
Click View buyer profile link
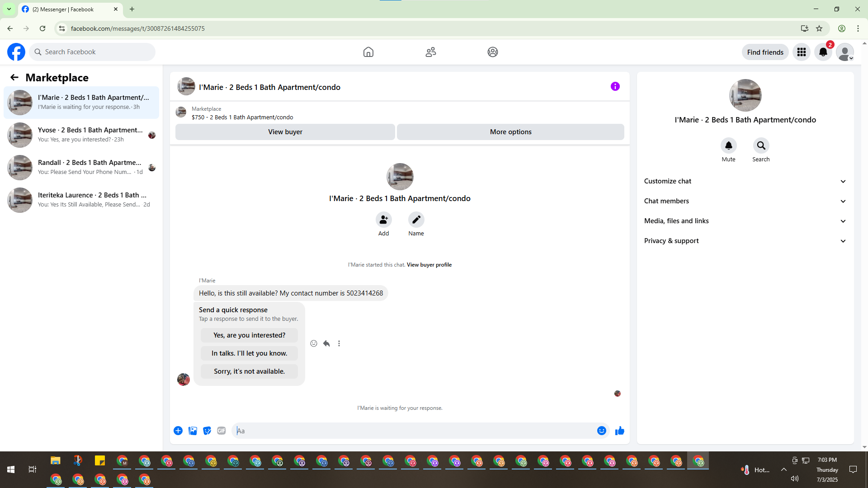[429, 265]
